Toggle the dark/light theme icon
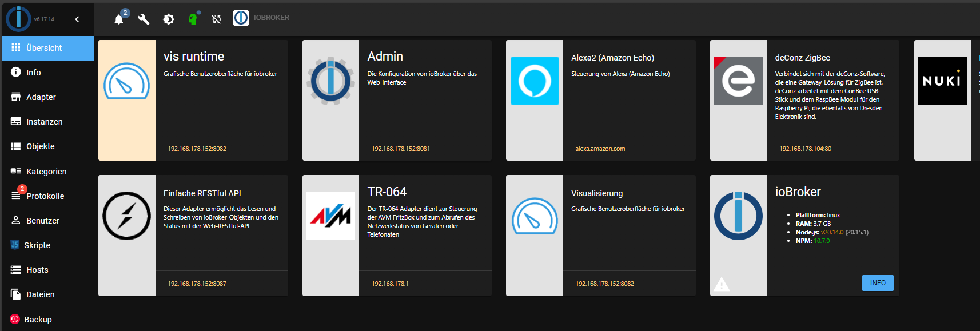 [x=168, y=19]
